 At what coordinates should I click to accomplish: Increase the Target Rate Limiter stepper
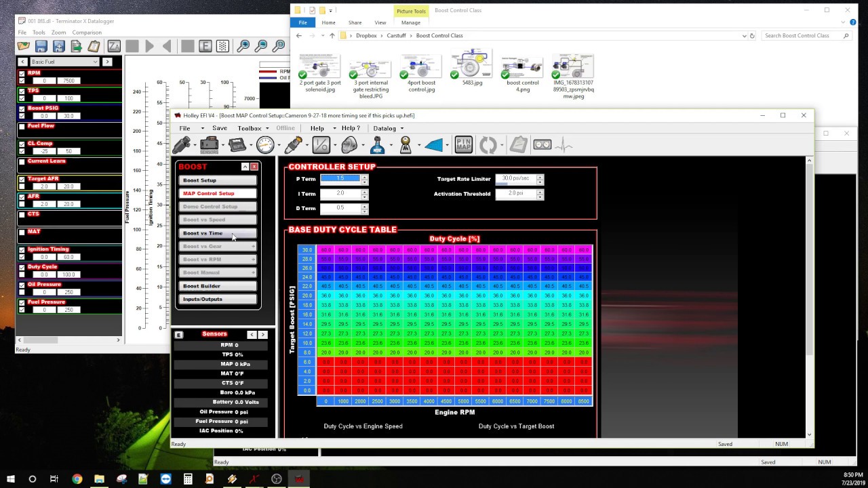(x=540, y=177)
